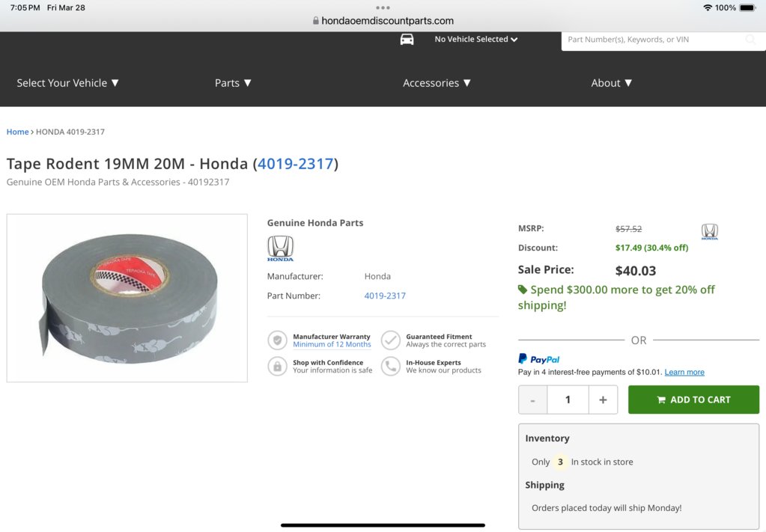Viewport: 766px width, 532px height.
Task: Click the search magnifier icon
Action: point(750,40)
